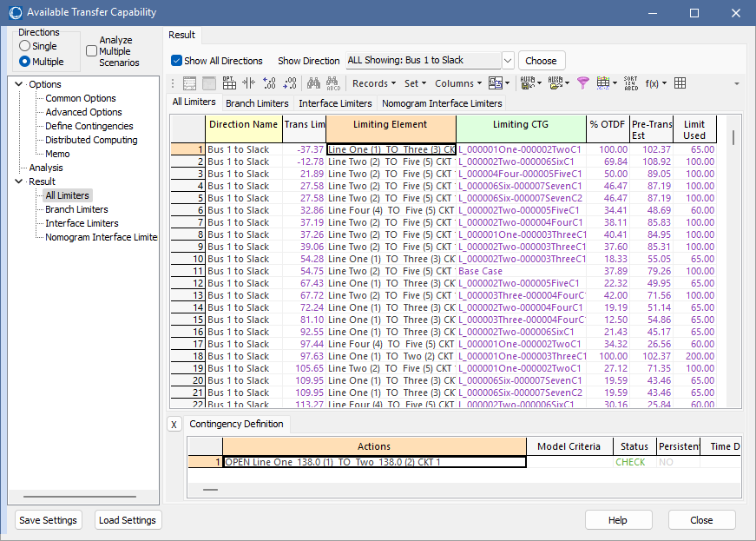
Task: Enable Analyze Multiple Scenarios checkbox
Action: click(92, 51)
